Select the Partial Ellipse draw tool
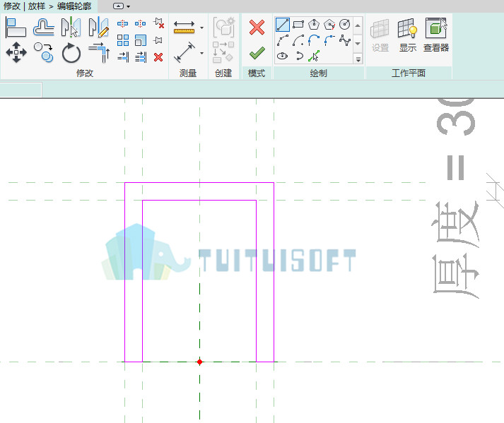This screenshot has height=423, width=504. point(299,56)
